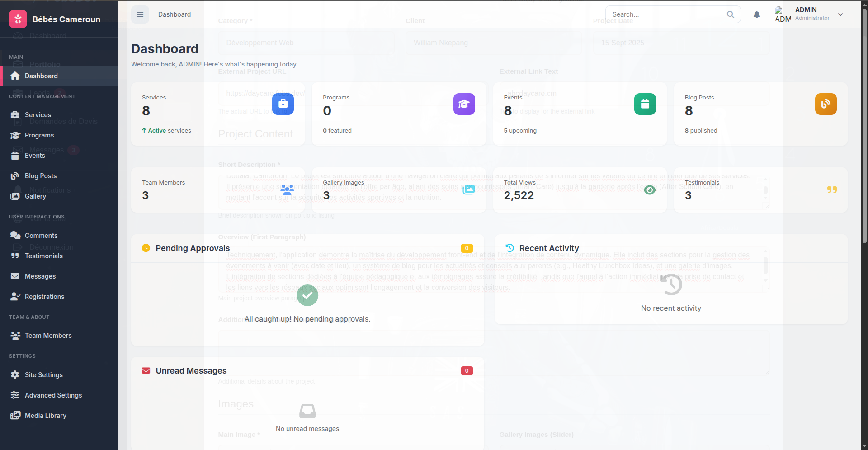This screenshot has height=450, width=868.
Task: Navigate to Blog Posts
Action: coord(41,176)
